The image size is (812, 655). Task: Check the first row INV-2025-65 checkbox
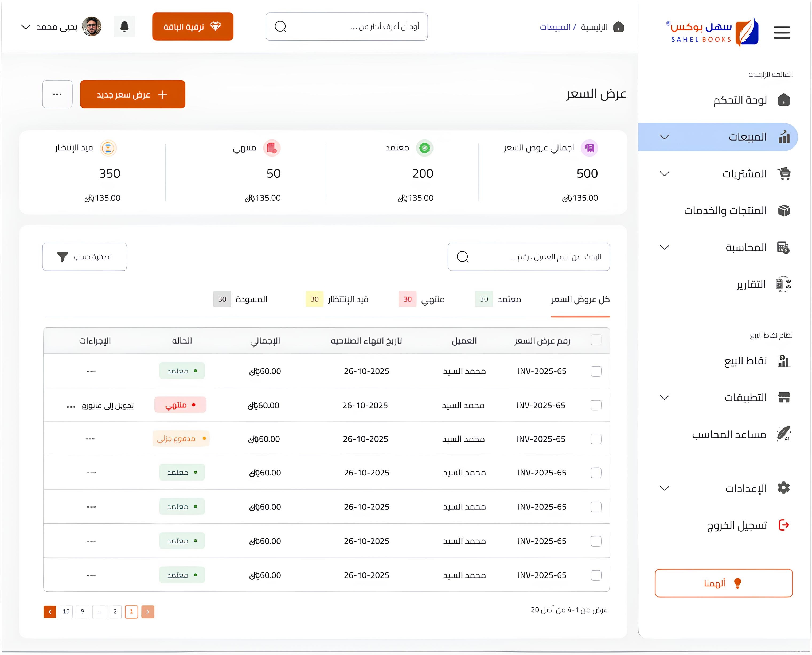(596, 371)
